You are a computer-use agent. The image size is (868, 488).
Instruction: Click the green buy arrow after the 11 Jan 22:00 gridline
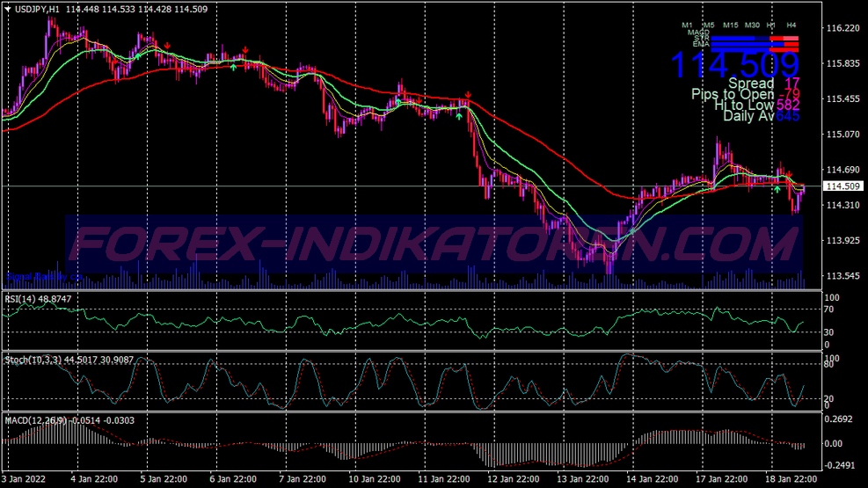pos(459,116)
